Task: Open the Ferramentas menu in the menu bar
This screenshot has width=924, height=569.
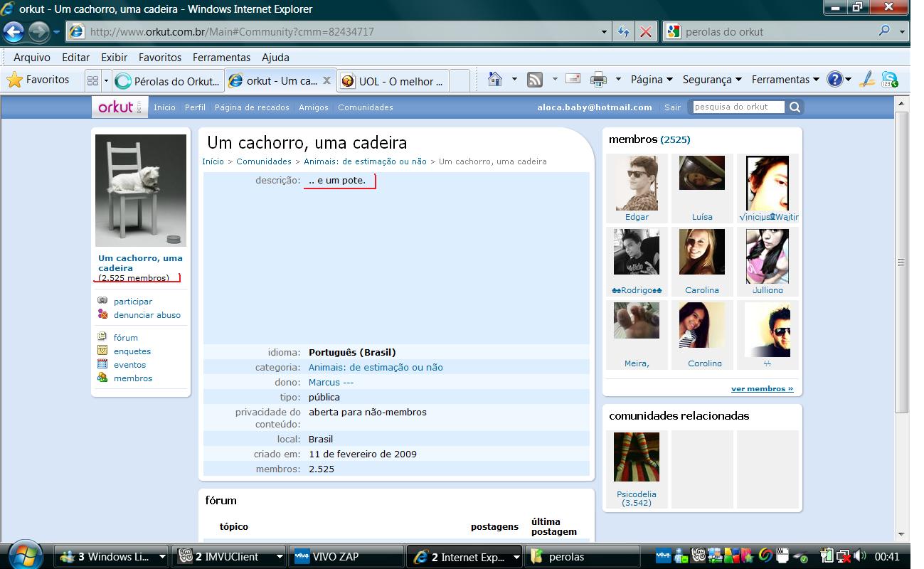Action: [x=221, y=58]
